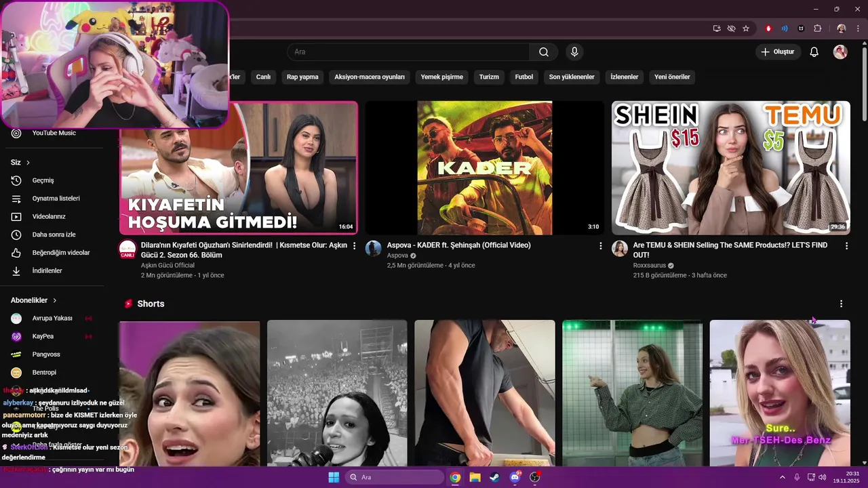Click the taskbar Ara search box
The height and width of the screenshot is (488, 868).
tap(395, 477)
